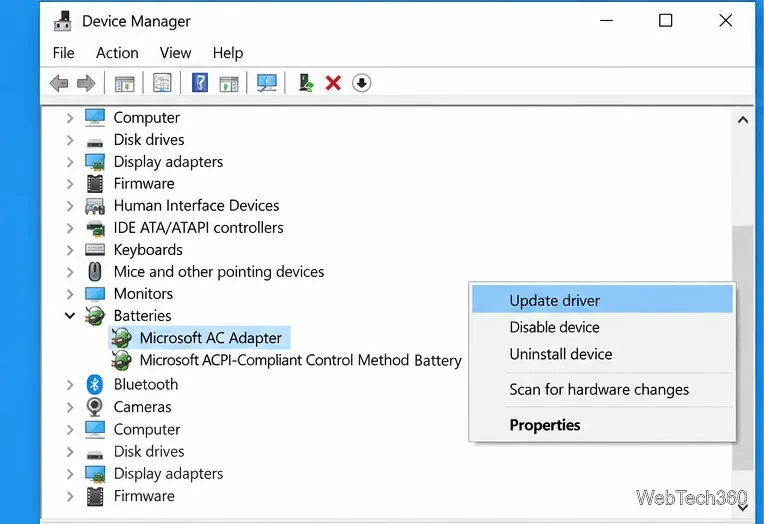Click the IDE ATA/ATAPI controllers icon
The height and width of the screenshot is (524, 764).
click(95, 228)
